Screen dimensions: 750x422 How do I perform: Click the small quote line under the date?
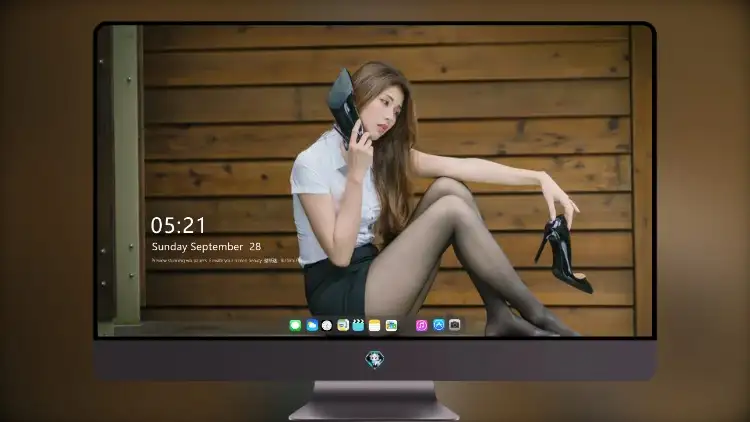(x=225, y=261)
